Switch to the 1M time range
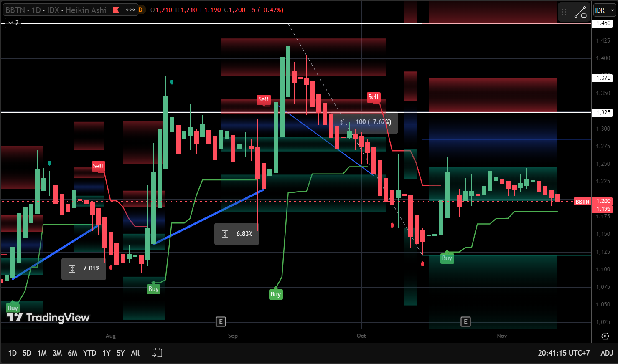The width and height of the screenshot is (618, 364). point(42,353)
